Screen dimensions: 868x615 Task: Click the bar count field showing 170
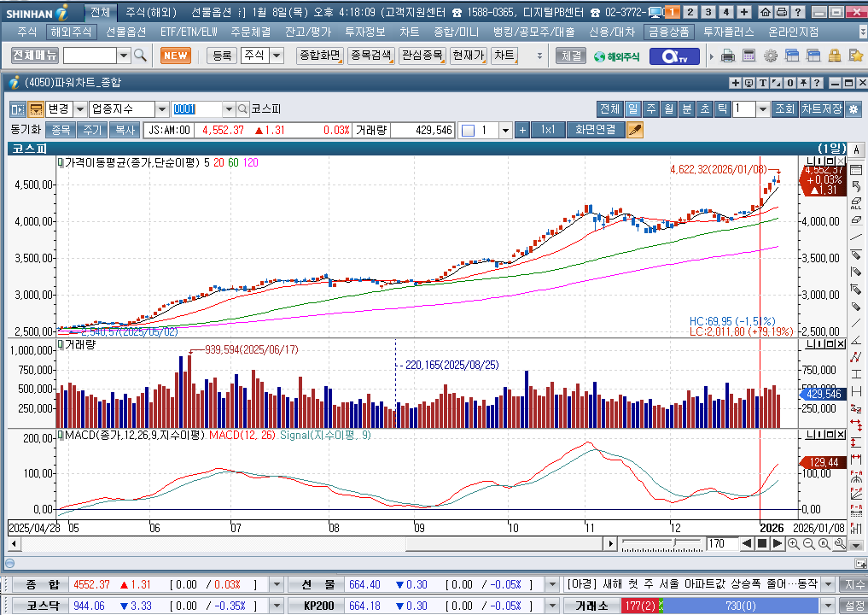click(x=722, y=543)
